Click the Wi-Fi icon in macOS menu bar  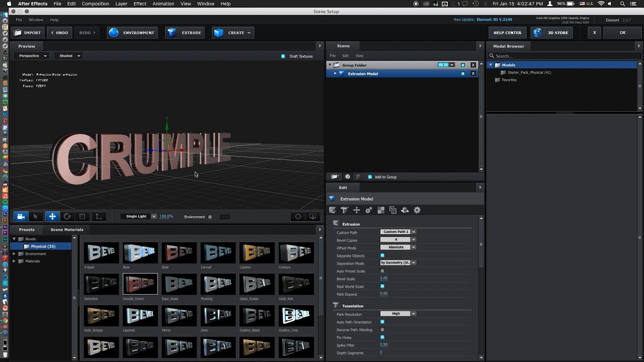click(x=601, y=4)
